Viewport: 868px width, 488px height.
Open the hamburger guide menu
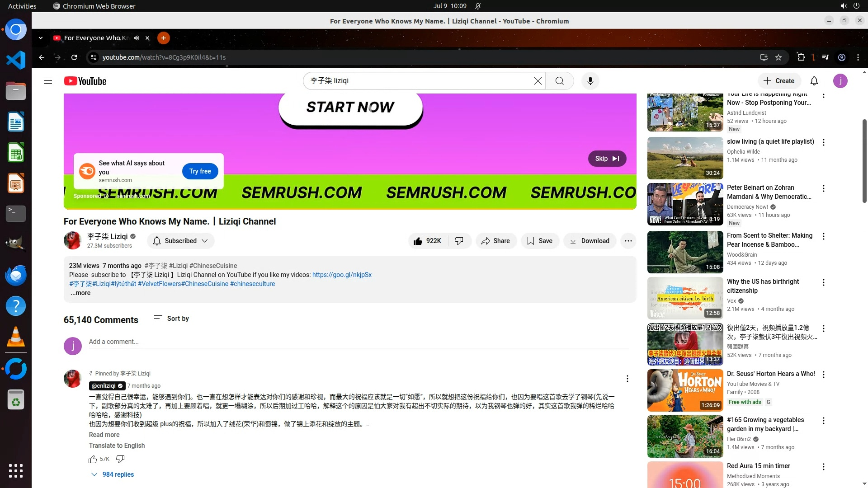pyautogui.click(x=48, y=81)
